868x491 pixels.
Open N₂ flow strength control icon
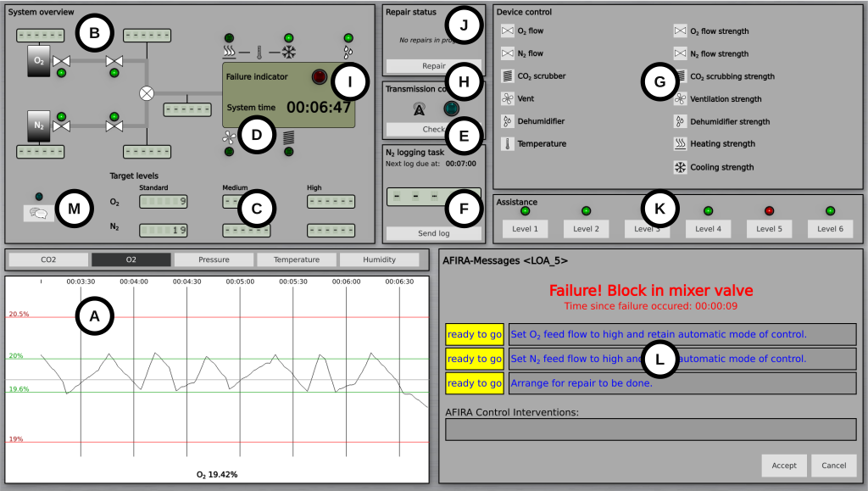[x=681, y=53]
